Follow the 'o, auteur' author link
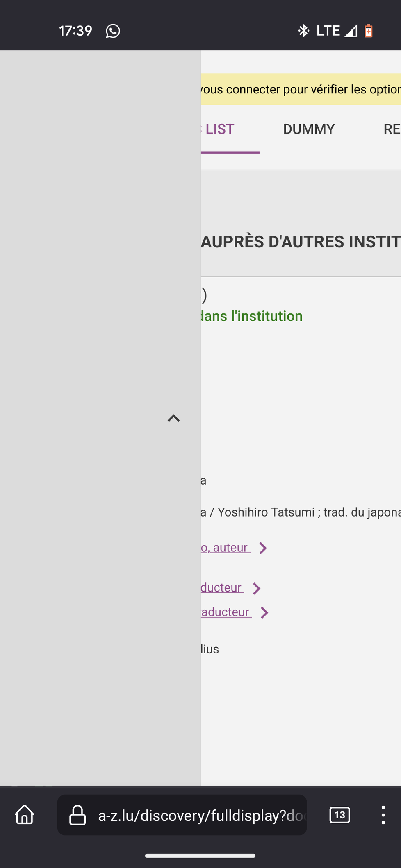 click(225, 547)
